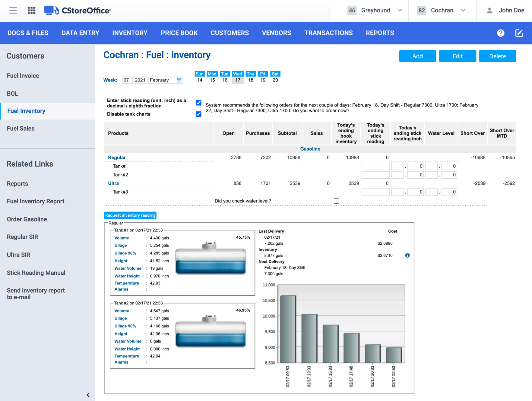Click the John Doe user icon

[x=489, y=10]
